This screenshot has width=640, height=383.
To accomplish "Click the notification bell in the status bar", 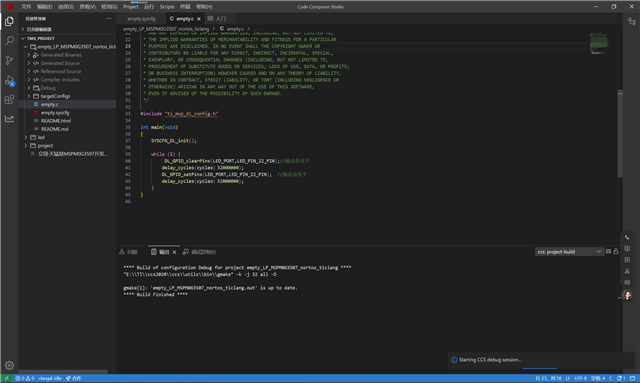I will pyautogui.click(x=621, y=379).
